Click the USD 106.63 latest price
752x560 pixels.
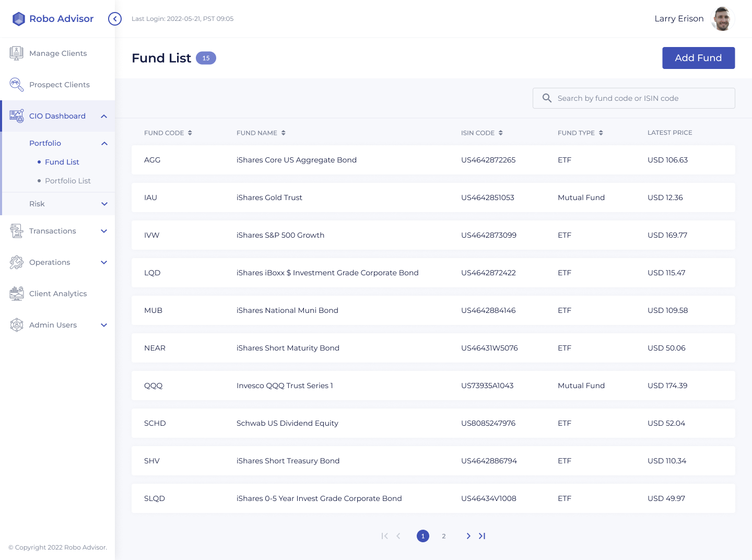pyautogui.click(x=667, y=160)
